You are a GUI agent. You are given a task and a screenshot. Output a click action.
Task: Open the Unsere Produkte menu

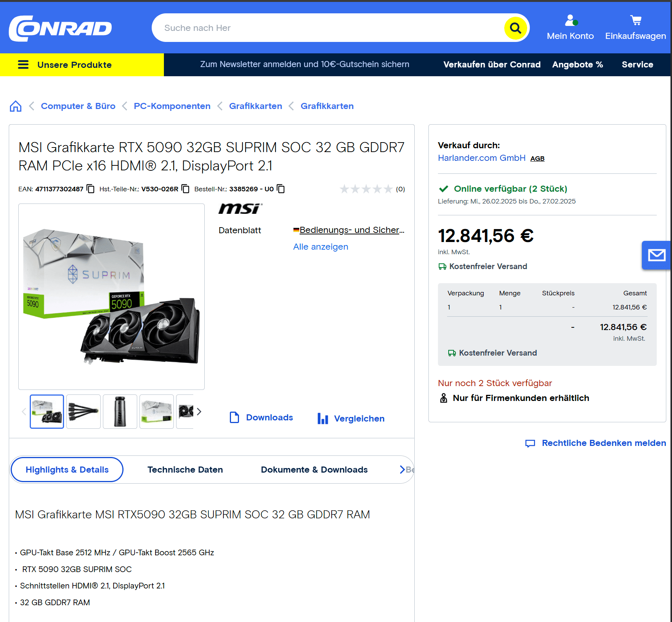pos(82,65)
